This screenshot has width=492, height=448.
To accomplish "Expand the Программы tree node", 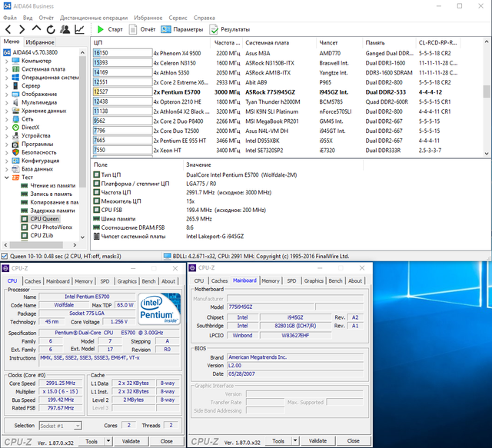I will point(7,144).
